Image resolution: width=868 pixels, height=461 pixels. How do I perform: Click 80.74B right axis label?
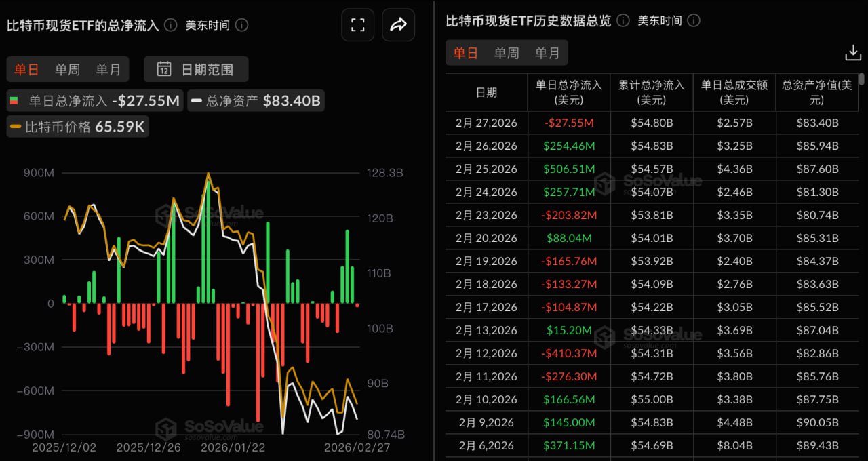coord(386,434)
